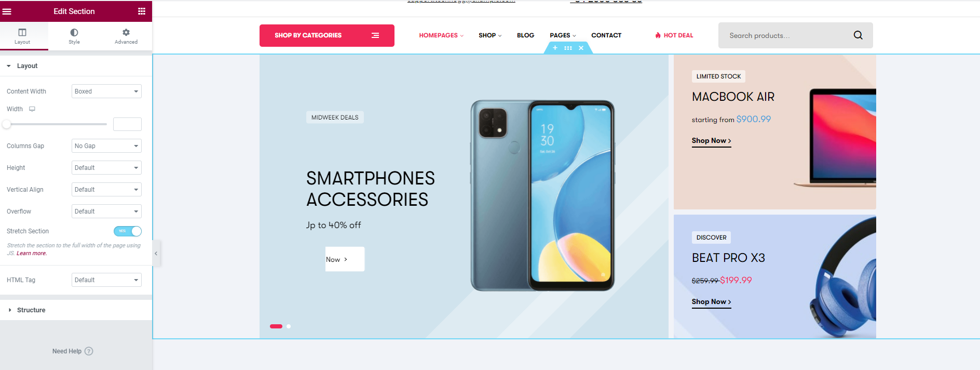Toggle the Stretch Section switch
This screenshot has width=980, height=370.
click(x=128, y=231)
